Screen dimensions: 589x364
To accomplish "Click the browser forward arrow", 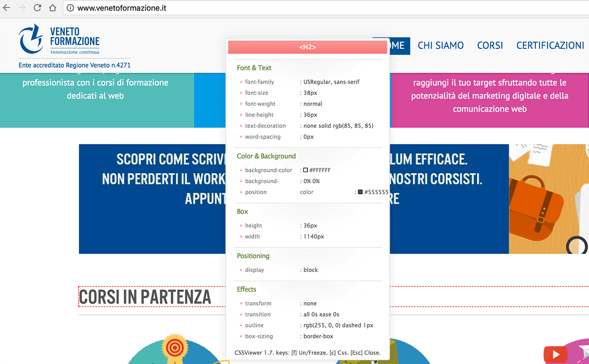I will 22,8.
